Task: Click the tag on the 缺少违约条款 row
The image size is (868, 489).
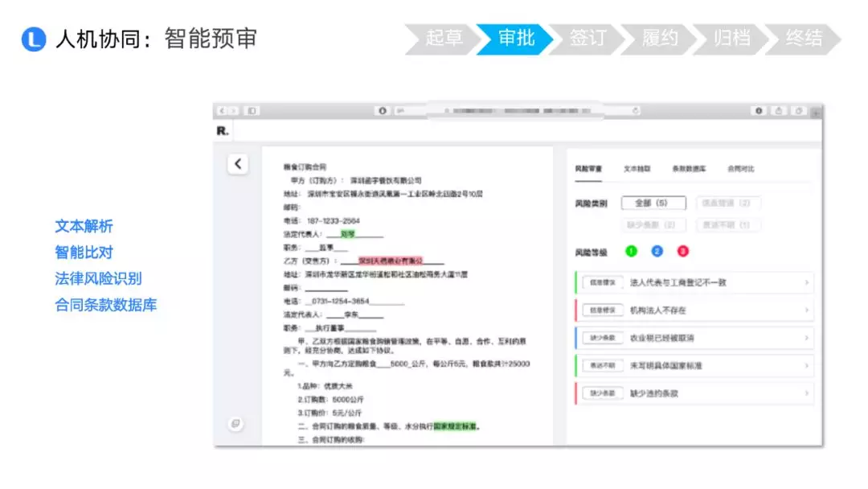Action: 602,394
